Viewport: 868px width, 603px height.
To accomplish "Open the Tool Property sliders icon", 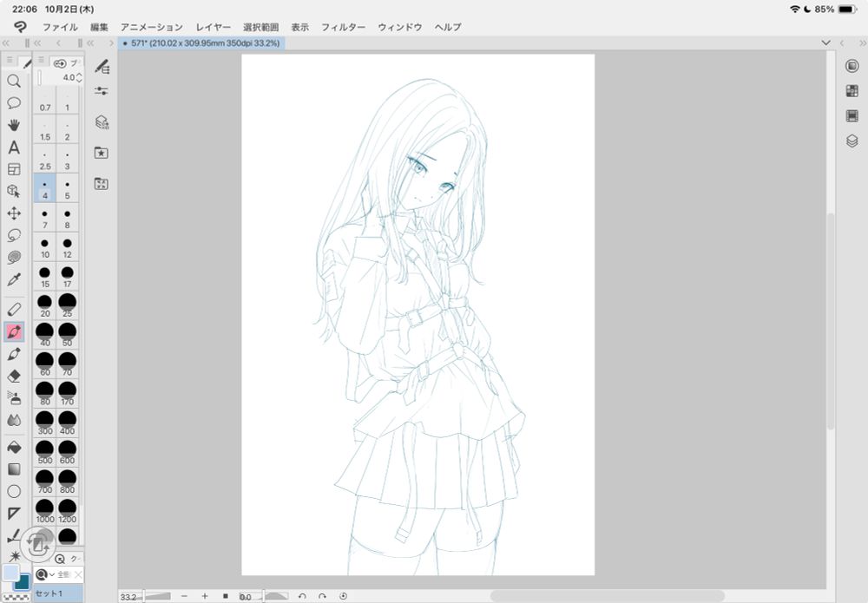I will click(102, 91).
